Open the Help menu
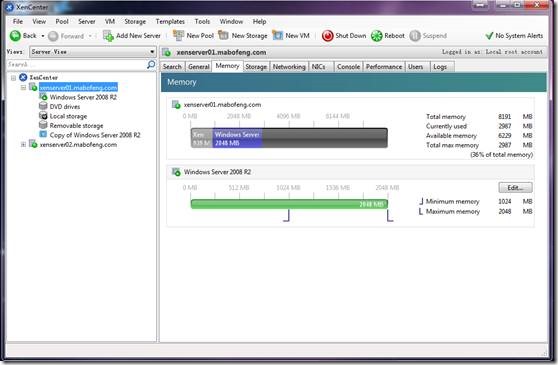The image size is (558, 365). [x=259, y=21]
